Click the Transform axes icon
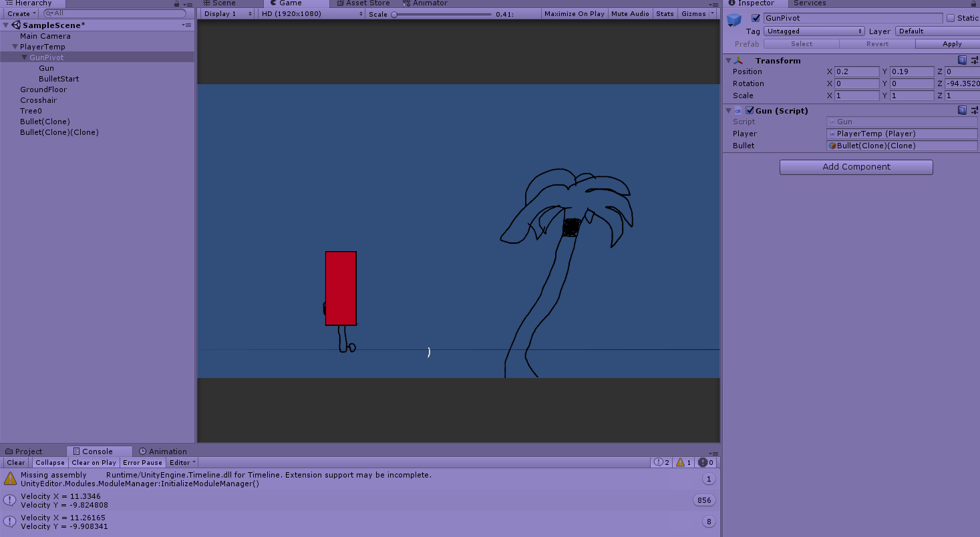Screen dimensions: 980x537 coord(738,60)
